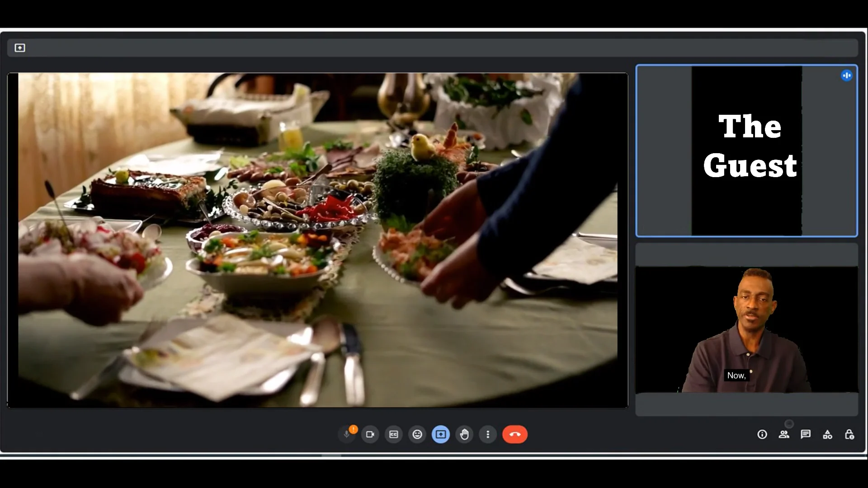The image size is (868, 488).
Task: Click the shared screen video of the dinner table
Action: 318,240
